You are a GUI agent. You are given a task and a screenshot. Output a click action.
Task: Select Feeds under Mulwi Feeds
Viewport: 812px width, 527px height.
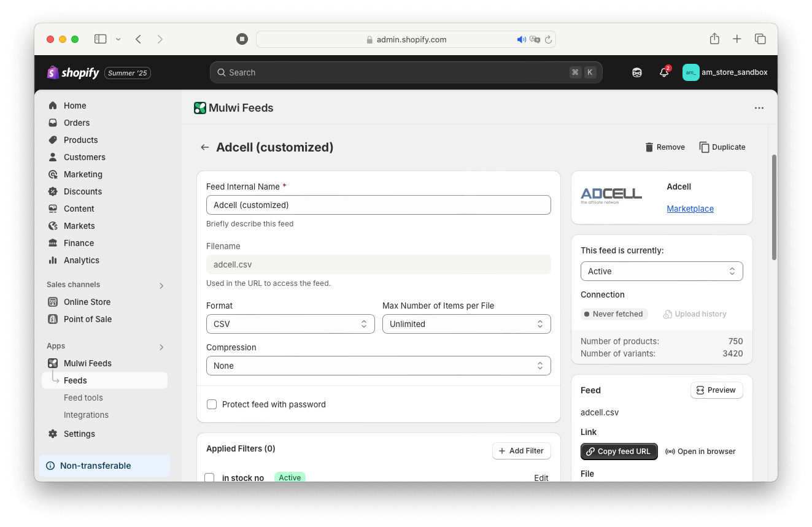tap(74, 380)
